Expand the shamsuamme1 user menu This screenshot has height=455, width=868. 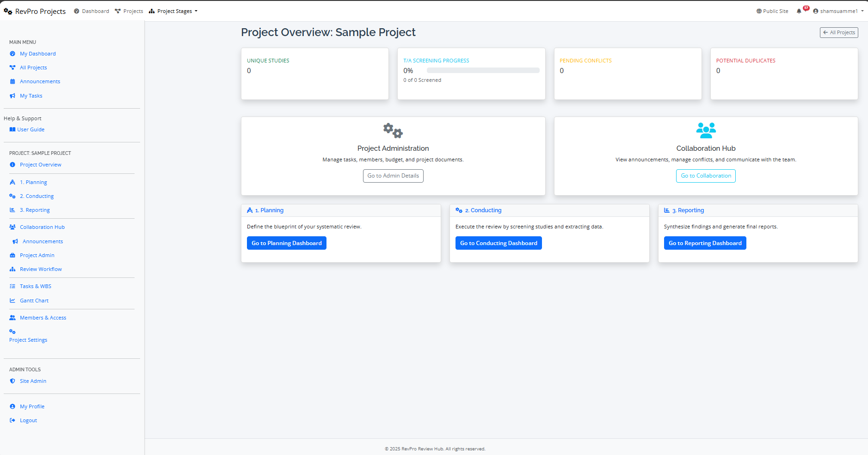pos(838,11)
